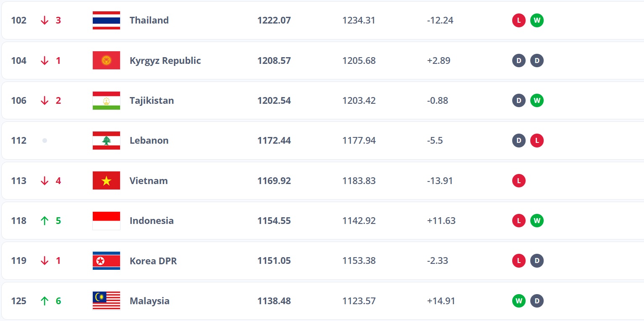Select the Vietnam team name
The height and width of the screenshot is (321, 644).
pyautogui.click(x=149, y=181)
